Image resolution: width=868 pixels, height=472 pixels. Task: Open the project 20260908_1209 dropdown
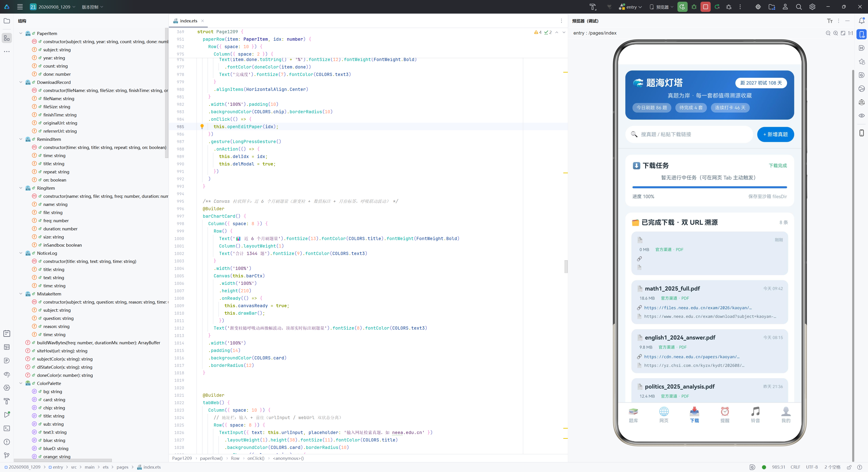tap(53, 7)
